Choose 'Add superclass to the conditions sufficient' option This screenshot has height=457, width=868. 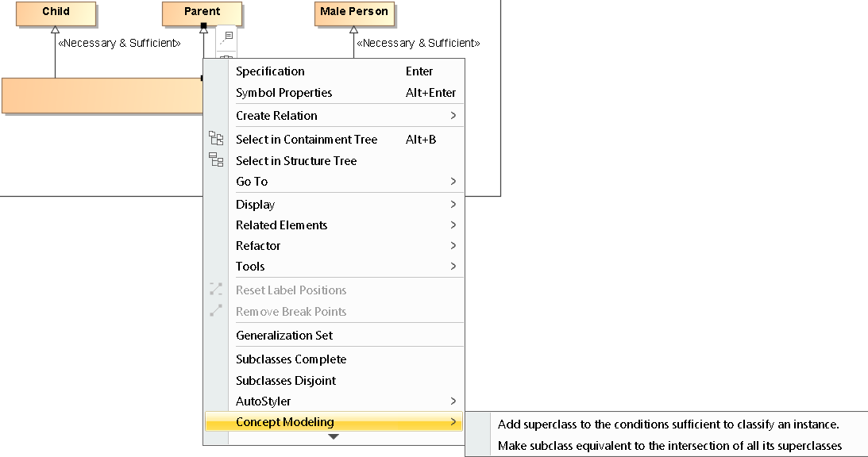pos(668,425)
